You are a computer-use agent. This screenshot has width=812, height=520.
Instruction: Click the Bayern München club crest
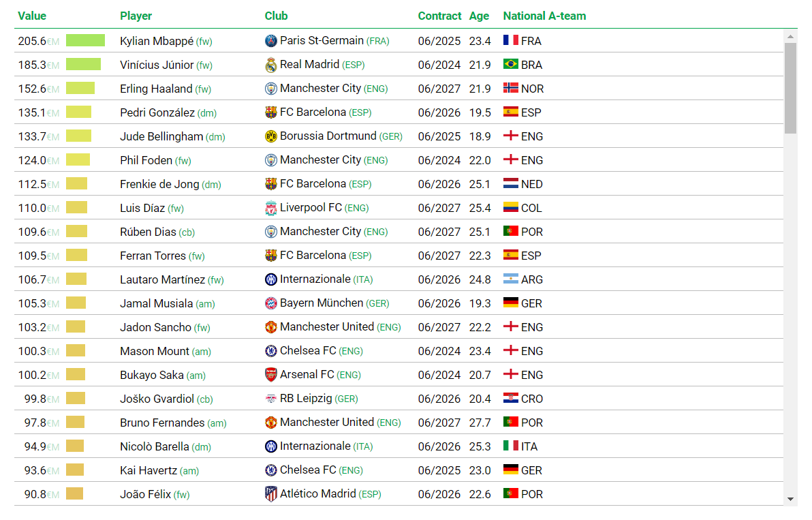(x=271, y=303)
